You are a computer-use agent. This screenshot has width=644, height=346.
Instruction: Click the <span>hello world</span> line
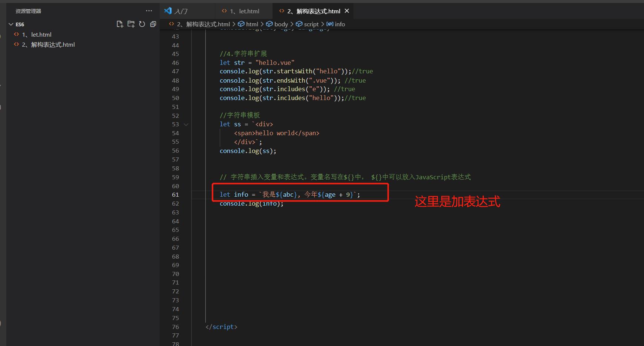click(276, 133)
